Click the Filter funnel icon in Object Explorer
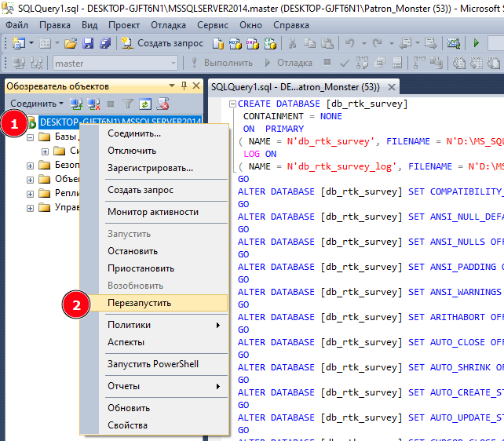The width and height of the screenshot is (504, 441). pos(128,104)
